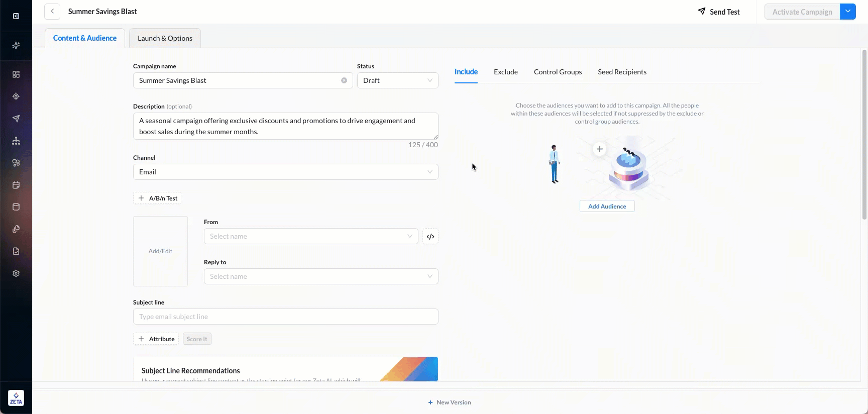Click the code brackets icon beside From

click(430, 237)
